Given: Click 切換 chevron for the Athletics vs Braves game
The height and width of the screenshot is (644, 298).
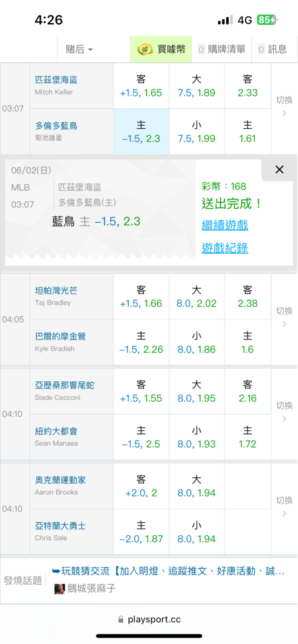Looking at the screenshot, I should point(284,507).
